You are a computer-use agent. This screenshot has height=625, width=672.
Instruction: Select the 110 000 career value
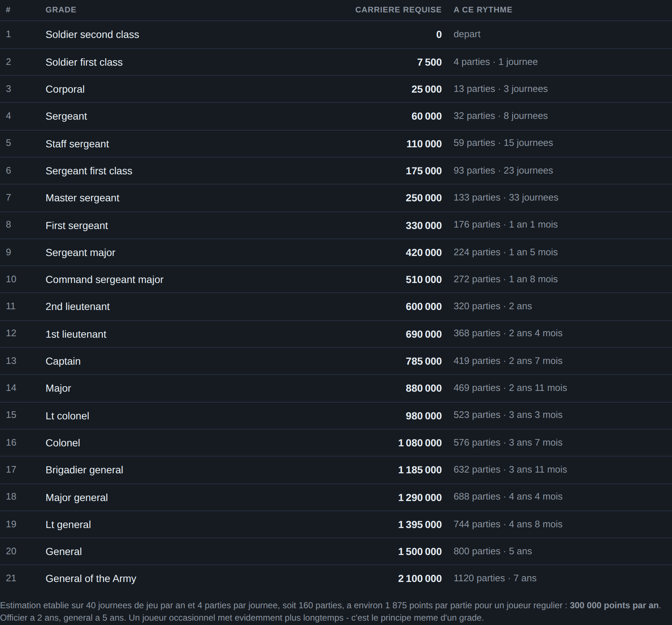pyautogui.click(x=424, y=144)
